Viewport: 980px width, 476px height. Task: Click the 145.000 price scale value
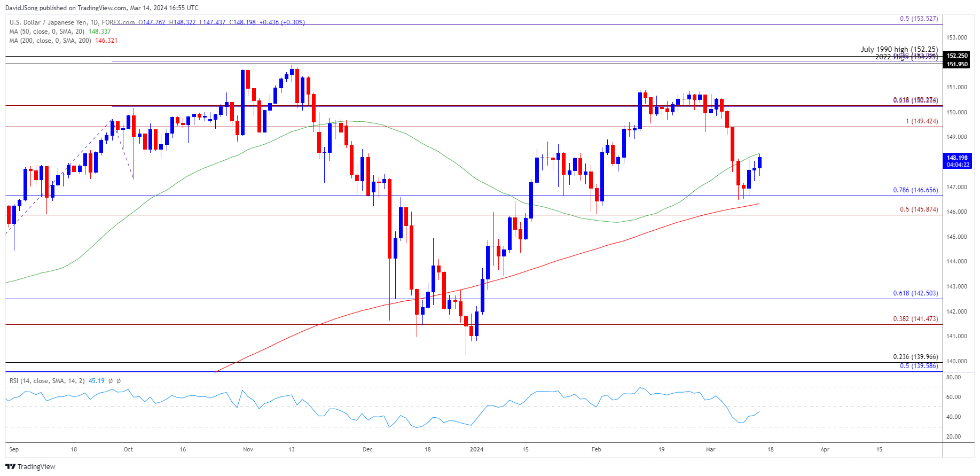click(957, 237)
